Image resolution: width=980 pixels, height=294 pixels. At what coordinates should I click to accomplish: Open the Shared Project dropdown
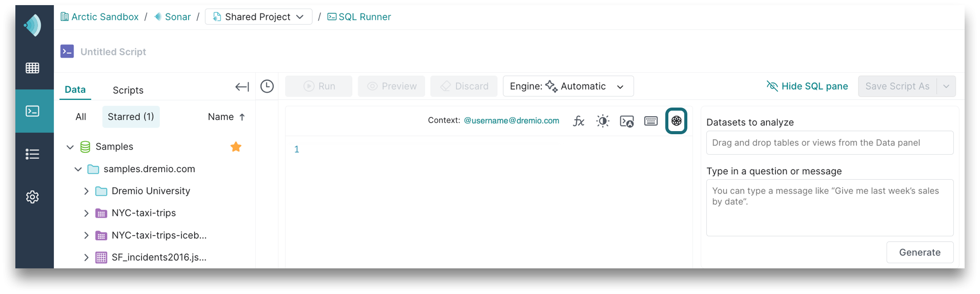(258, 17)
